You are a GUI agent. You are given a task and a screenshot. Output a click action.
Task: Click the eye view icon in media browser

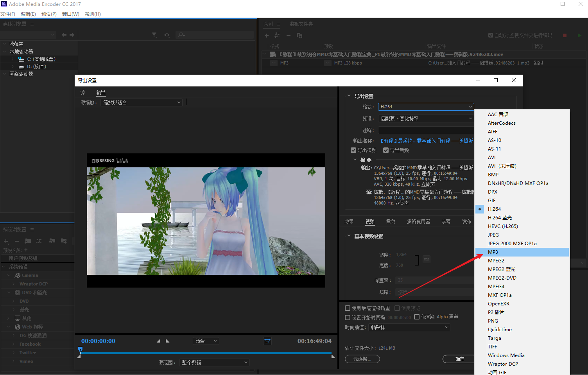pos(167,35)
